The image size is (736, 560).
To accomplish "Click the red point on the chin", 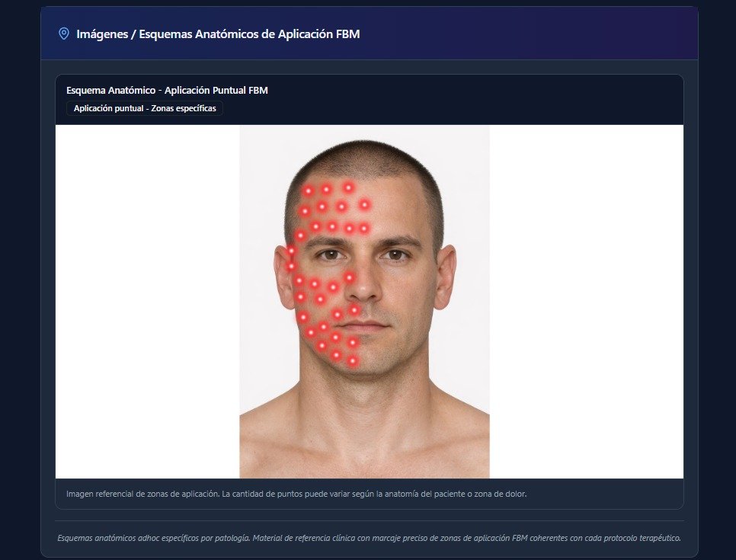I will (335, 338).
